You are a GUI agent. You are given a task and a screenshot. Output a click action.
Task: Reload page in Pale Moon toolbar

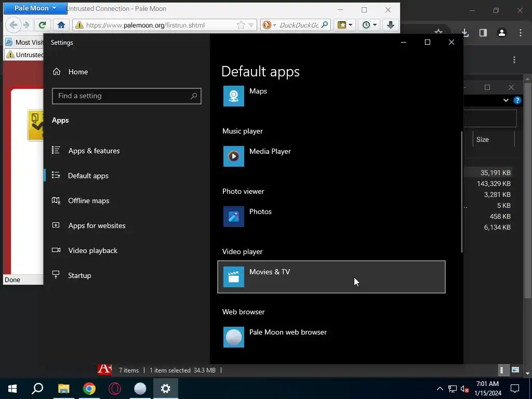click(43, 25)
